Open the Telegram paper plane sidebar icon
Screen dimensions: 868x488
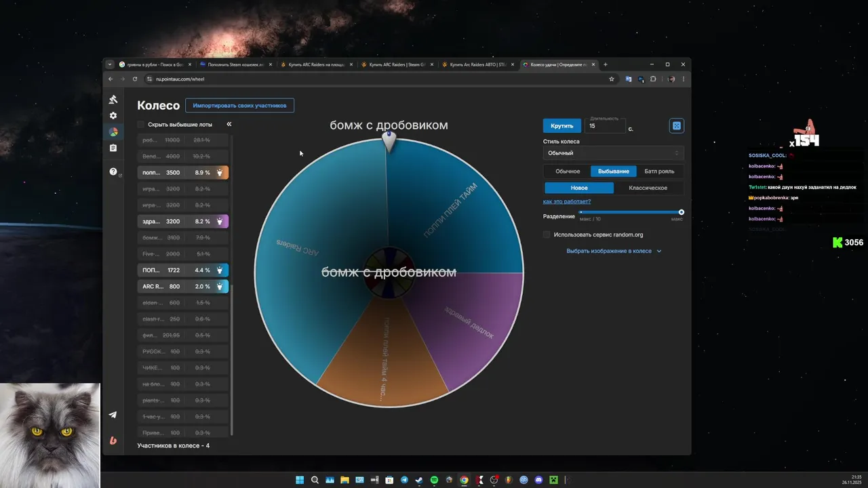[x=113, y=415]
